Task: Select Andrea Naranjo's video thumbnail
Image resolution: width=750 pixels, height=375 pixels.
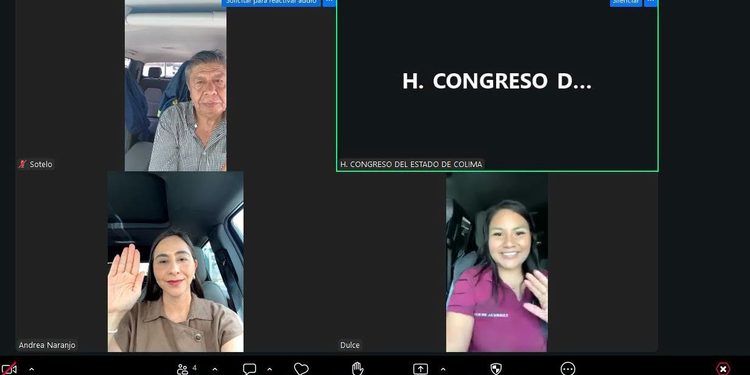Action: point(176,262)
